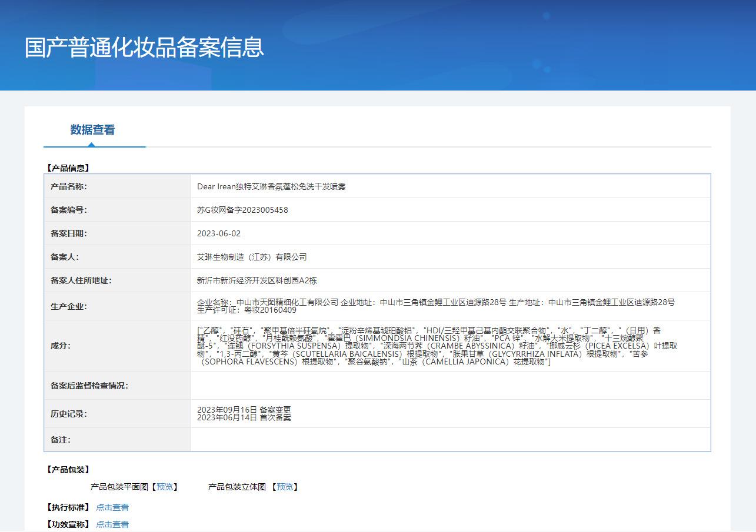Click the 新沂市新沂经济开发区科创园A2栋 address value
The width and height of the screenshot is (756, 532).
[257, 280]
